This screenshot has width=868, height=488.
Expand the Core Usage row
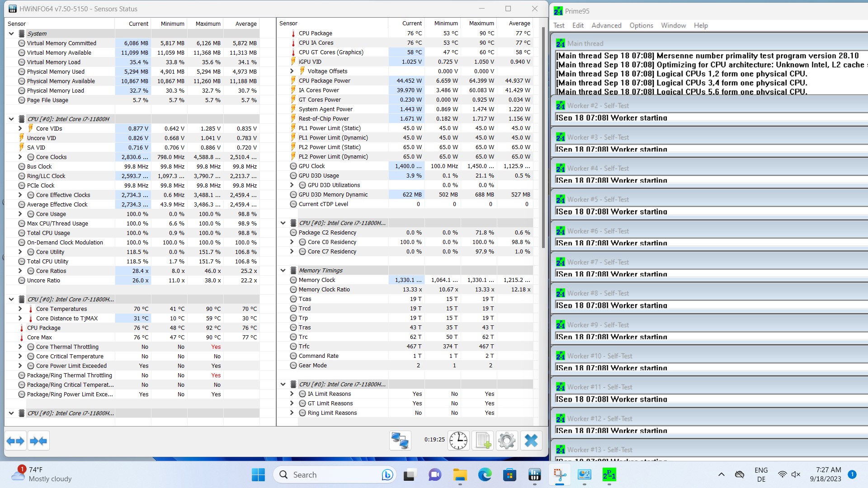[x=20, y=214]
